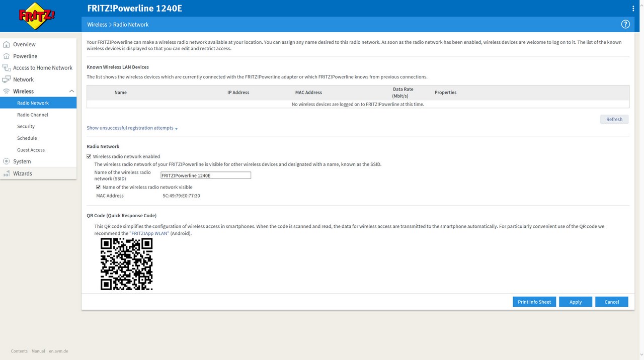Click the Wireless wifi icon
The width and height of the screenshot is (644, 360).
[7, 91]
